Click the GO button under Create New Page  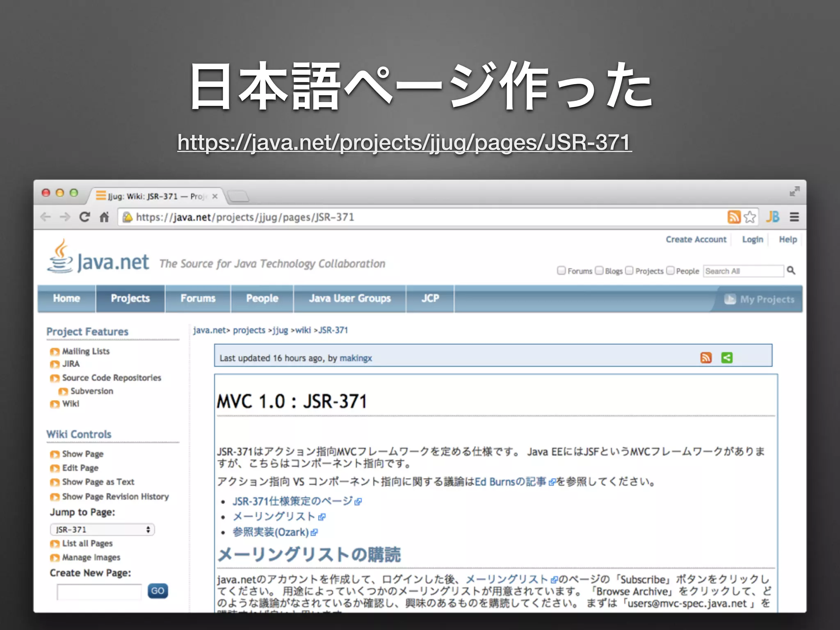pyautogui.click(x=158, y=591)
